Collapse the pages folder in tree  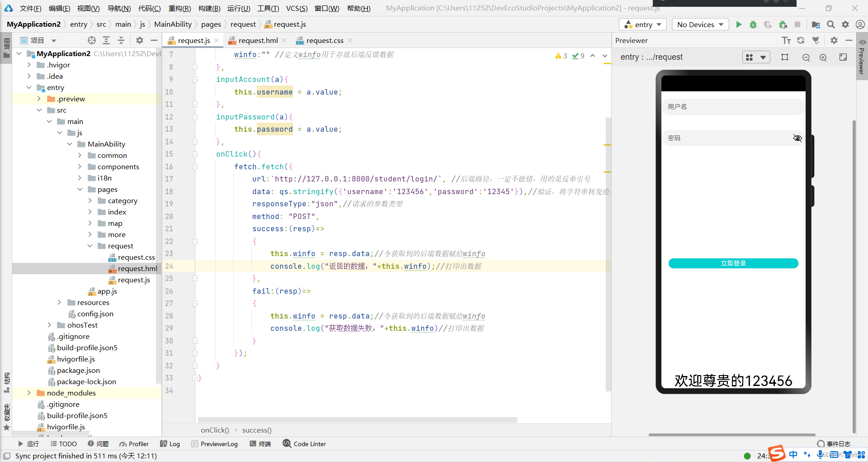[x=80, y=189]
